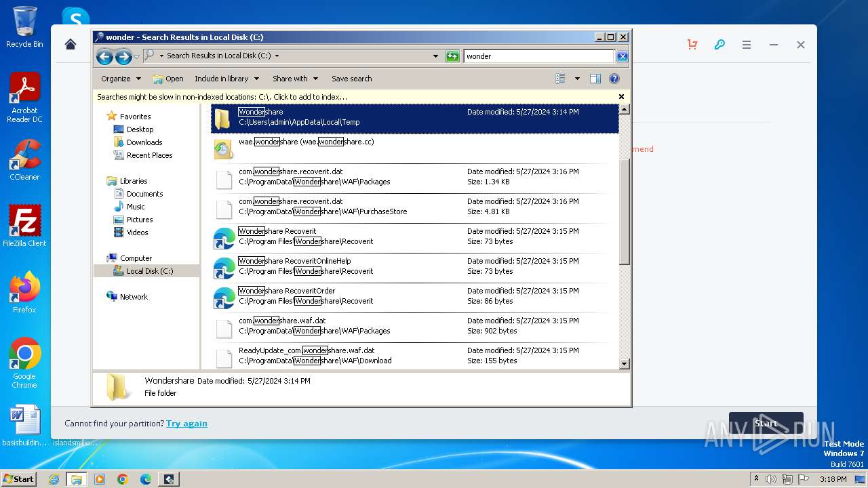The image size is (868, 488).
Task: Open Acrobat Reader DC desktop icon
Action: (24, 98)
